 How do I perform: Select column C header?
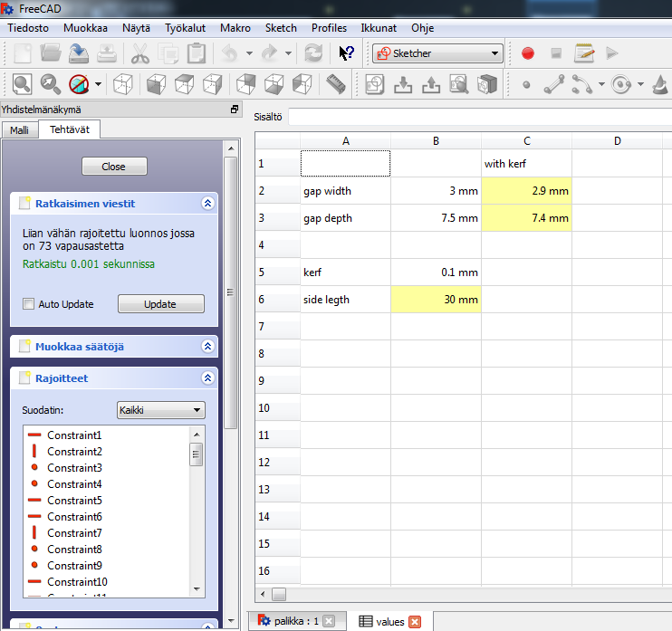(x=527, y=141)
